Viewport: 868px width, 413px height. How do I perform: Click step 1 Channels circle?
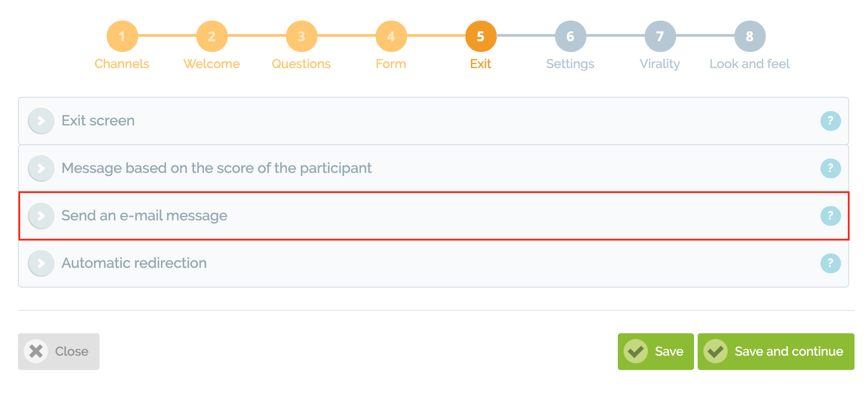pyautogui.click(x=122, y=36)
